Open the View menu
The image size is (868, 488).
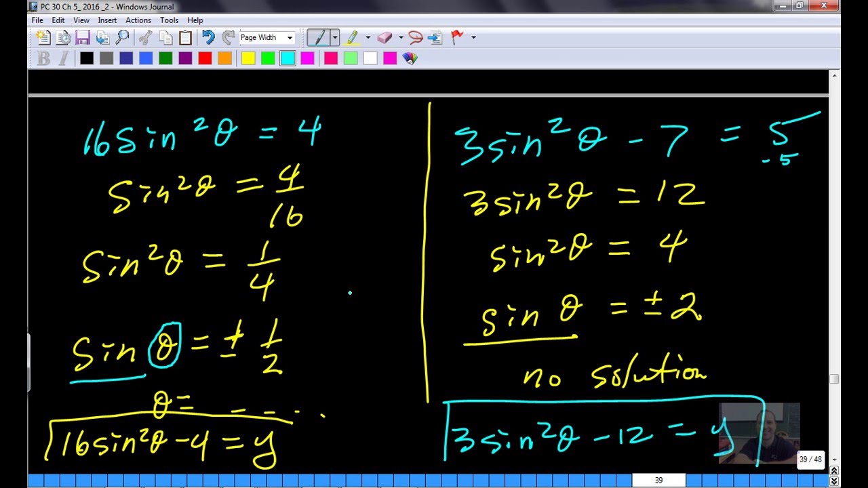[81, 20]
